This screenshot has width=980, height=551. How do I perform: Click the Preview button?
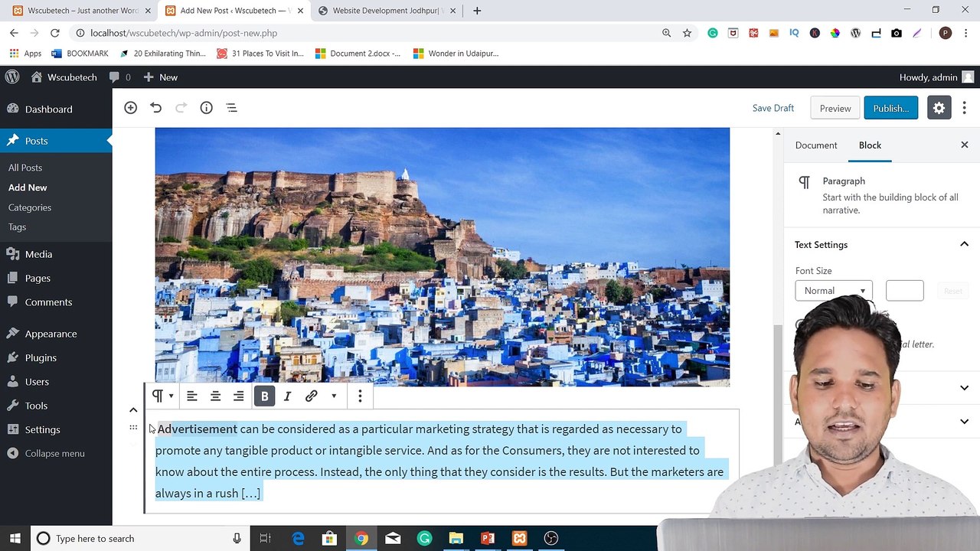point(835,108)
